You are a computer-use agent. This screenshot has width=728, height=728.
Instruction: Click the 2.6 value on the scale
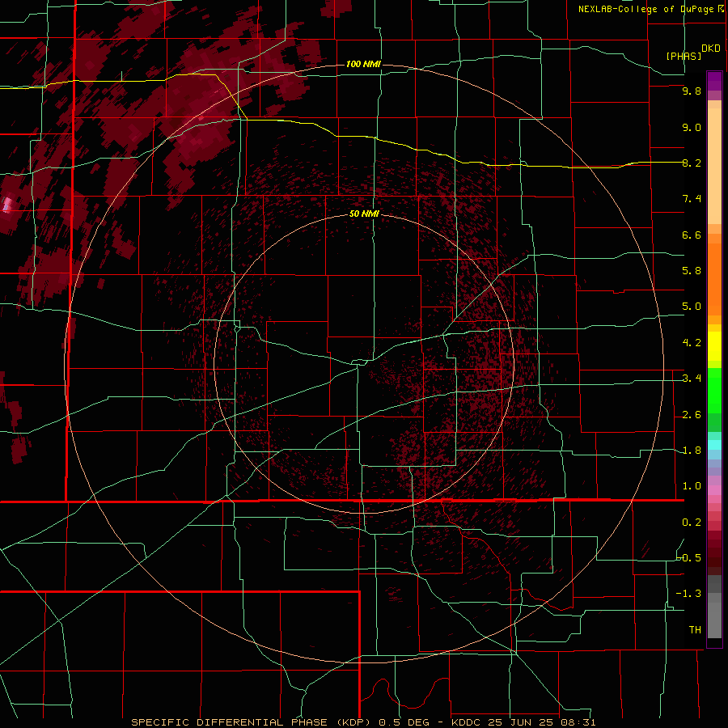tap(692, 415)
